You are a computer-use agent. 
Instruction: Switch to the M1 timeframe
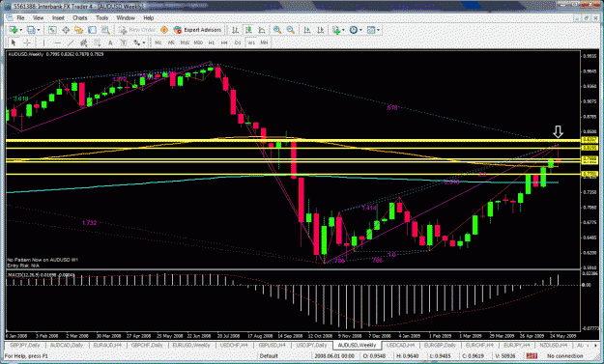point(158,42)
